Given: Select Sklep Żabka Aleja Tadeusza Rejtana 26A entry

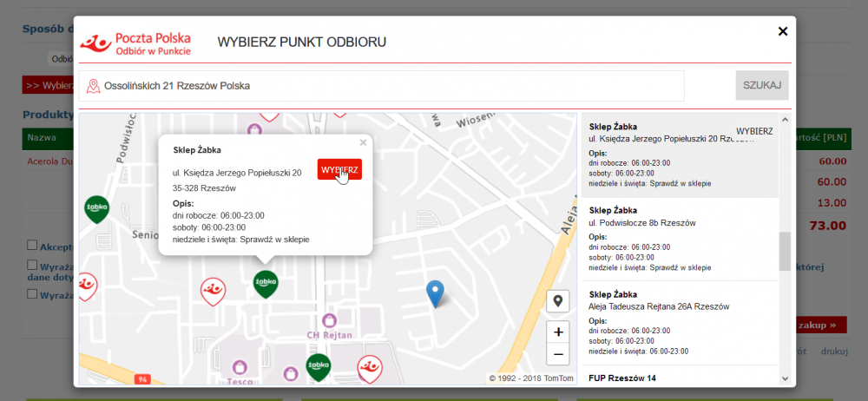Looking at the screenshot, I should 680,322.
